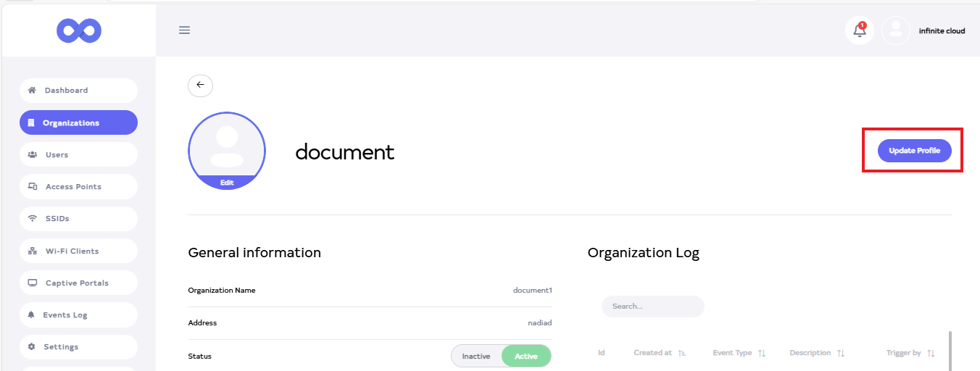Image resolution: width=980 pixels, height=371 pixels.
Task: Sort by Created at column arrows
Action: point(682,353)
